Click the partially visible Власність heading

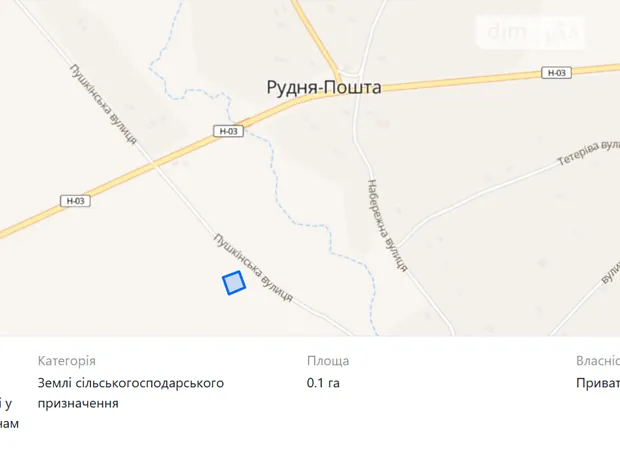click(598, 361)
